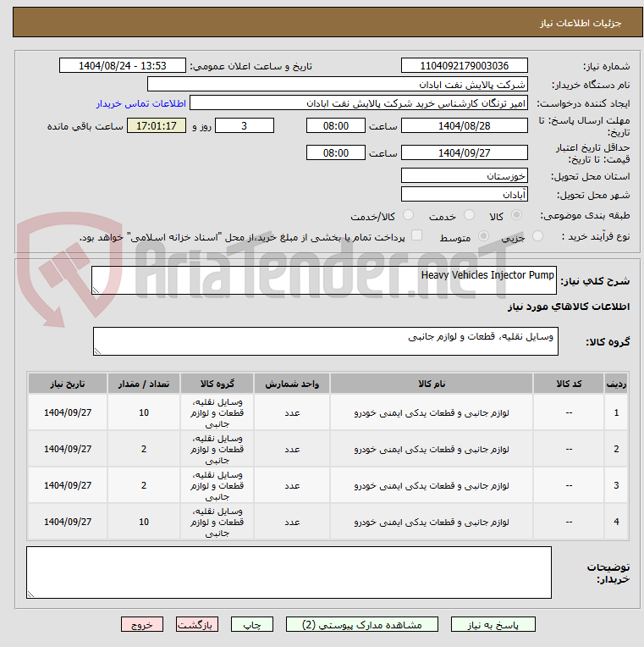This screenshot has width=644, height=647.
Task: Click the جزئیات اطلاعات نیاز page title
Action: pyautogui.click(x=581, y=23)
